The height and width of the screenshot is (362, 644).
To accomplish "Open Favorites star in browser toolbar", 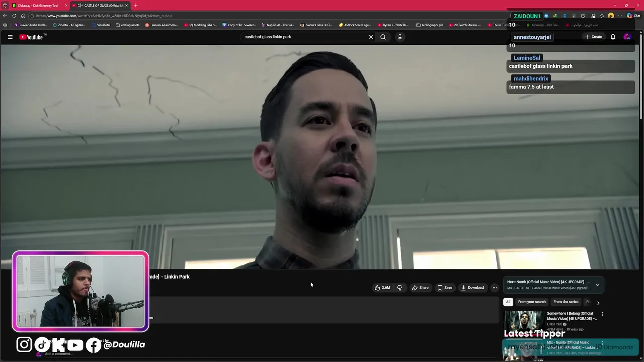I will click(x=602, y=16).
